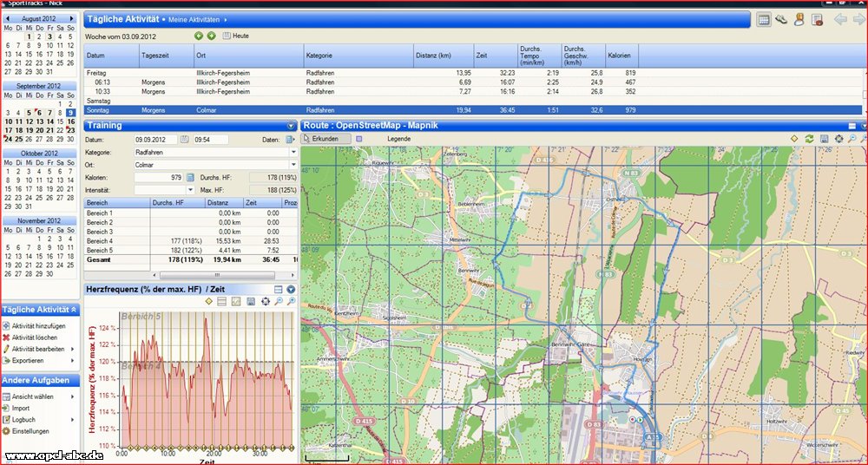Zoom out on the route map
868x465 pixels.
[x=852, y=139]
